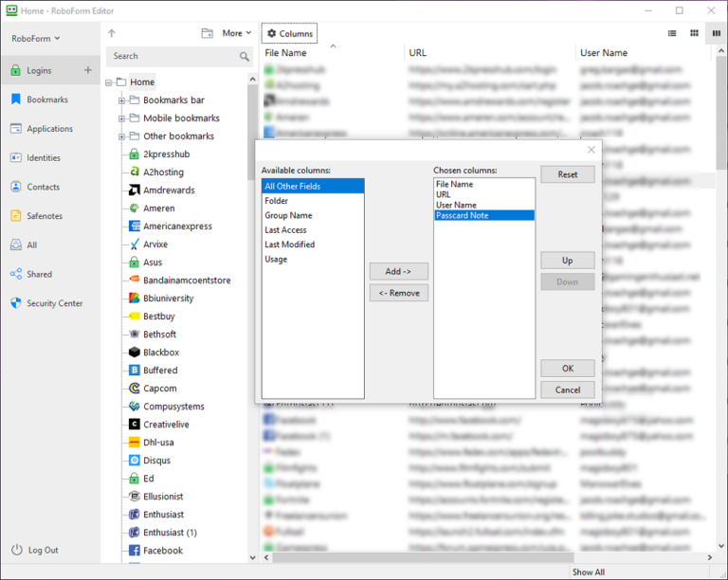The width and height of the screenshot is (728, 580).
Task: Open the Security Center shield icon
Action: tap(16, 303)
